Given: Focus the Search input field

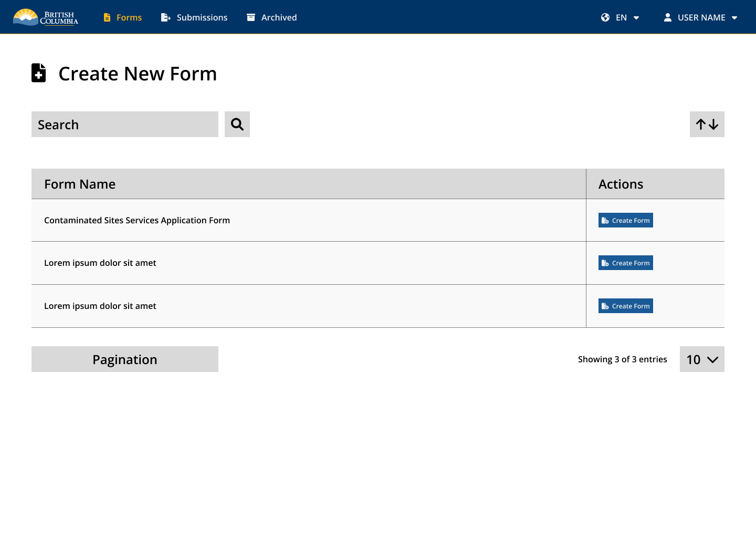Looking at the screenshot, I should 125,125.
